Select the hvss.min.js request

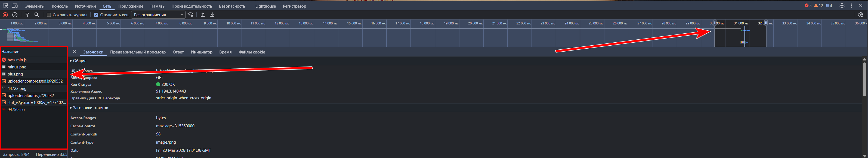tap(17, 60)
